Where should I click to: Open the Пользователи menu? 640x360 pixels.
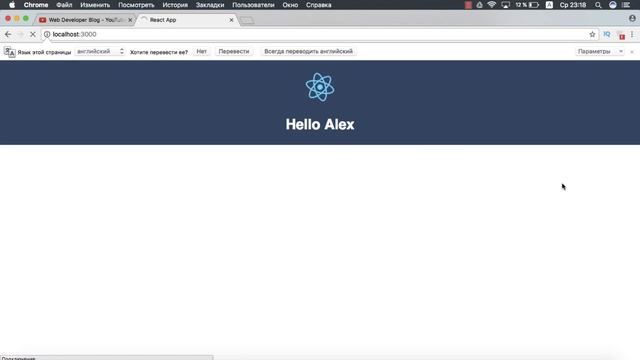tap(253, 5)
